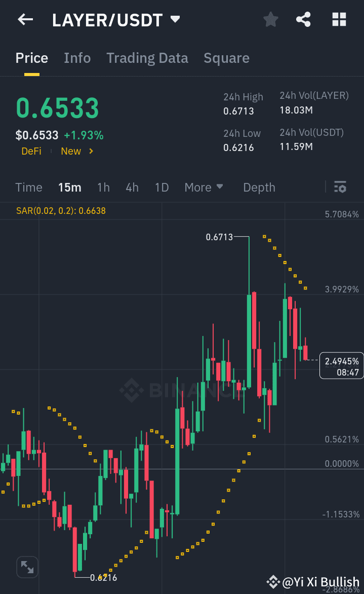
Task: Expand the chart to fullscreen mode
Action: click(27, 567)
